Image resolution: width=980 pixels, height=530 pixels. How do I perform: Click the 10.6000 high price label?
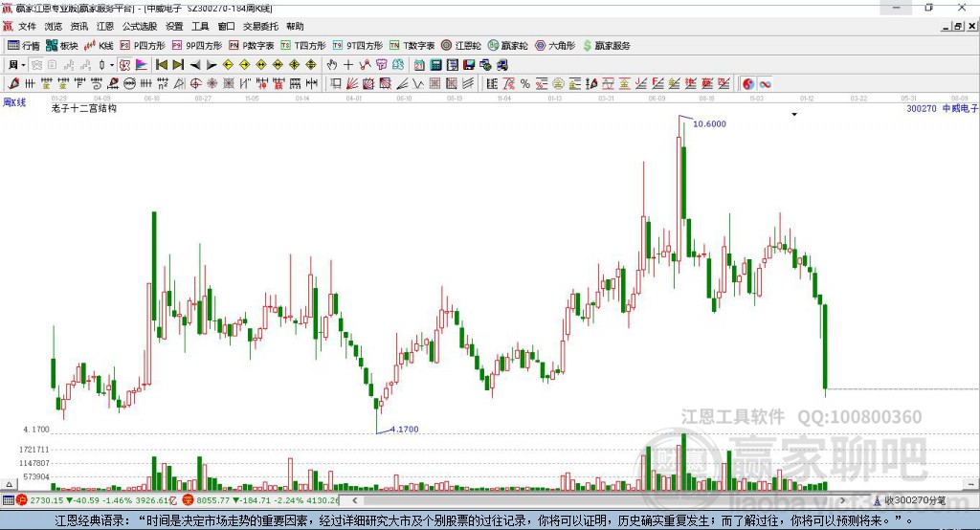709,123
